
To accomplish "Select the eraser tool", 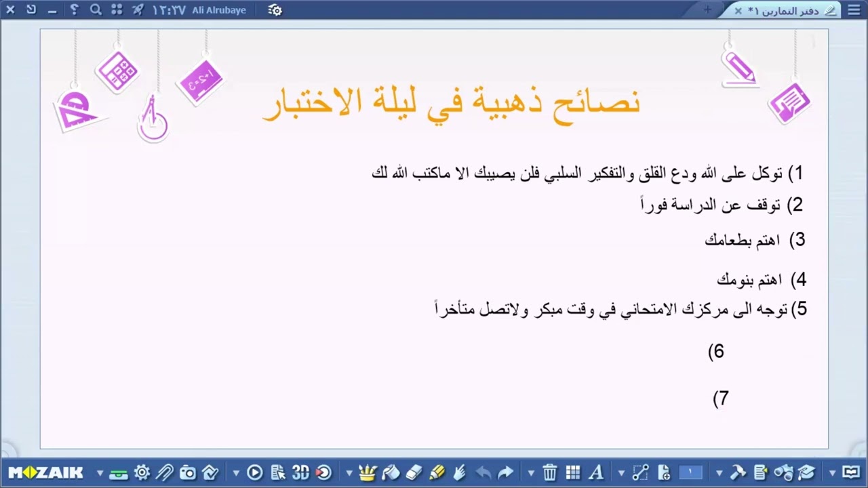I will click(x=414, y=472).
